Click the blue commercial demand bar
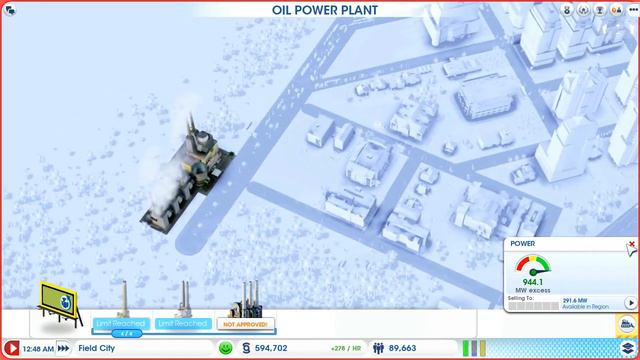 click(474, 348)
